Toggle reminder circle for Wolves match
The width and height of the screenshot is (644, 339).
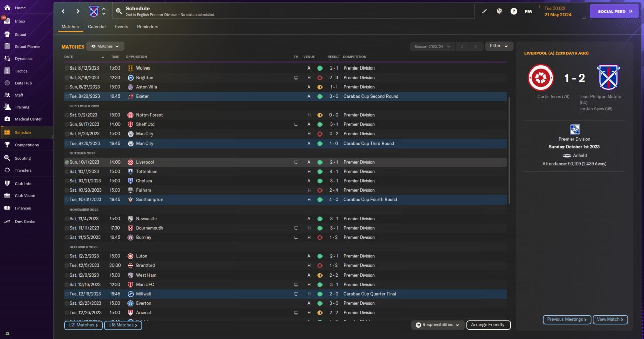pos(67,68)
